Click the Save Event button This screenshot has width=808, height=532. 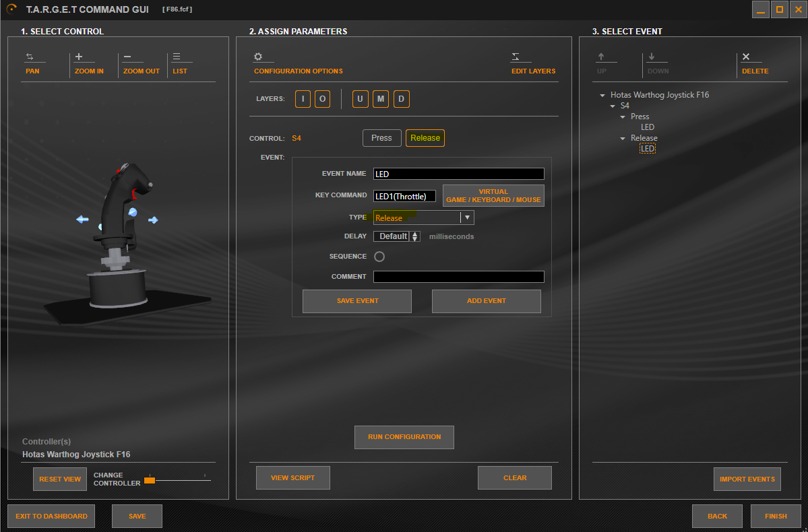tap(356, 301)
